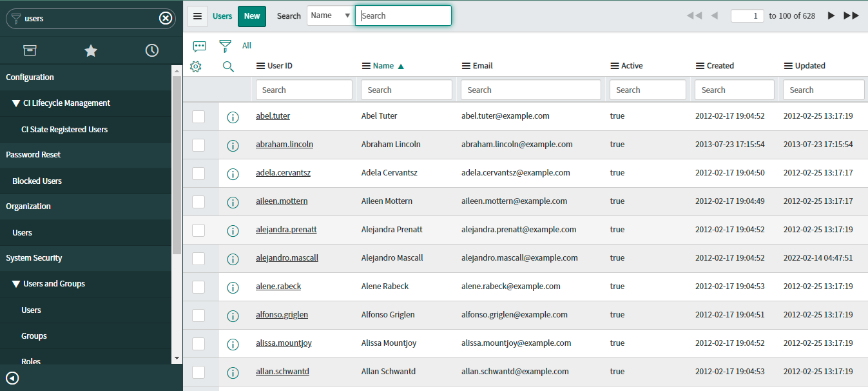Open the Email column menu icon
868x391 pixels.
pyautogui.click(x=466, y=66)
